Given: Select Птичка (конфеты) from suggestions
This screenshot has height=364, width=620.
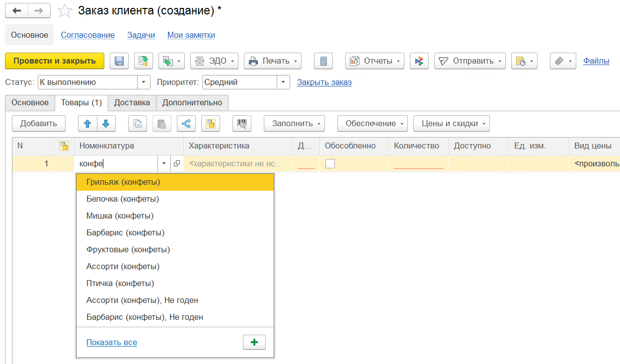Looking at the screenshot, I should pos(175,283).
